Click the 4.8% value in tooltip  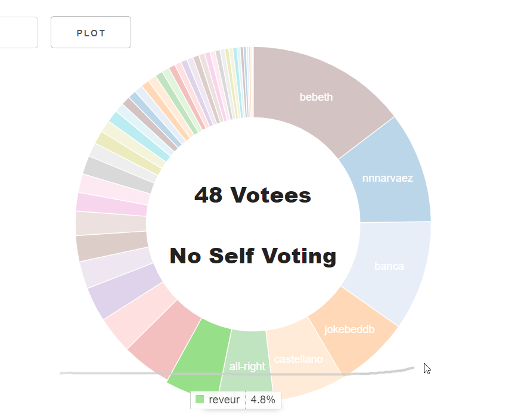tap(263, 400)
